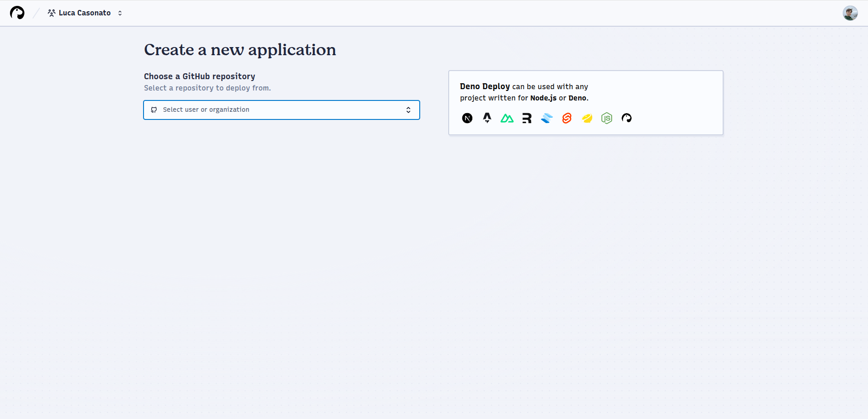Click the chevron inside the repository selector
This screenshot has height=419, width=868.
click(408, 110)
